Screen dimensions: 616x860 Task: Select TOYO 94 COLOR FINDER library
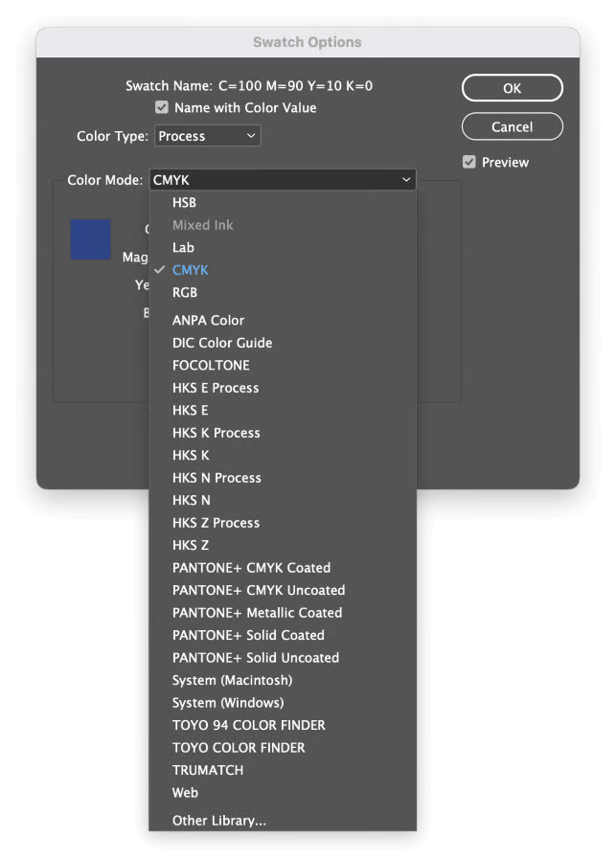coord(248,725)
